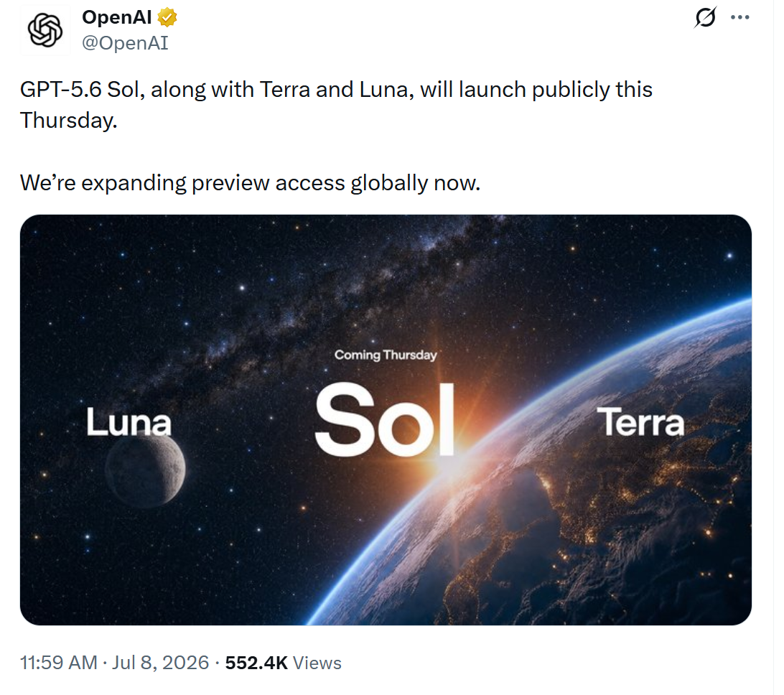784x695 pixels.
Task: Click the gold verified badge
Action: tap(167, 17)
